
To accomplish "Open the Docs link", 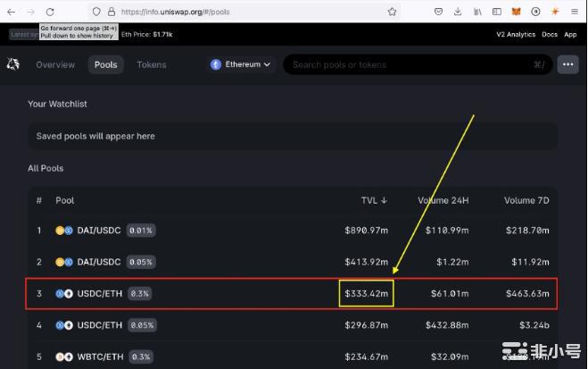I will click(x=549, y=34).
